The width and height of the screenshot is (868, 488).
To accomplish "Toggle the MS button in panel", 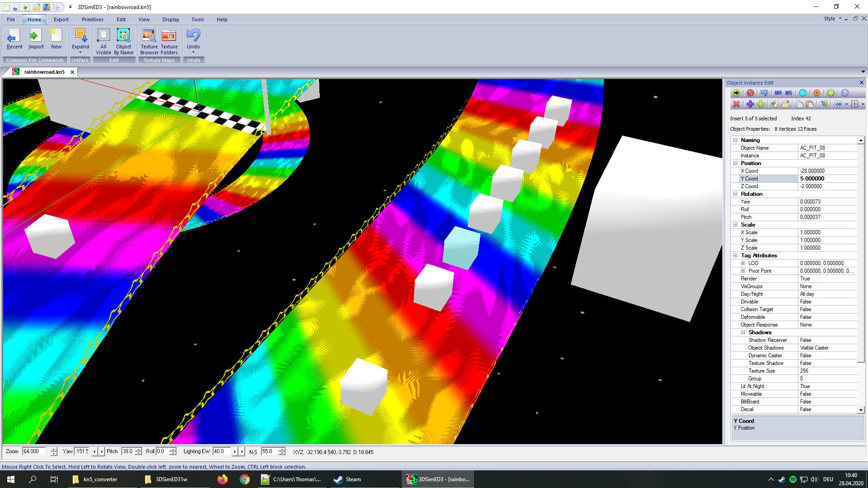I will click(x=789, y=93).
